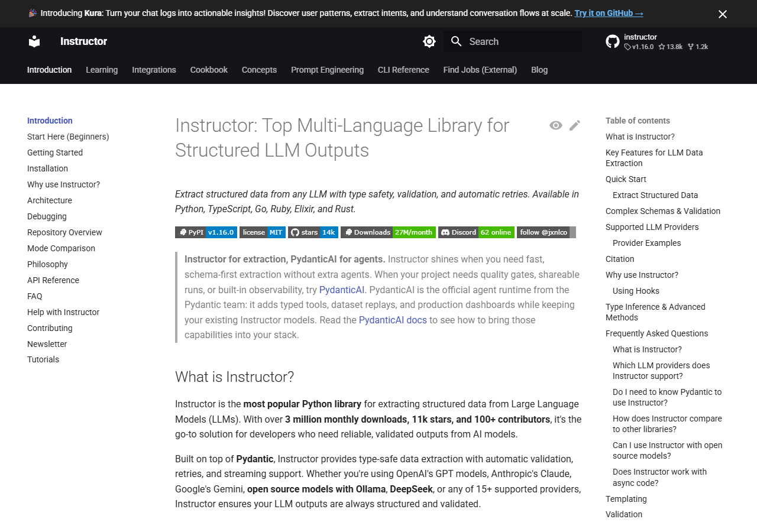Click the GitHub stars 14k badge
The width and height of the screenshot is (757, 532).
(x=313, y=232)
